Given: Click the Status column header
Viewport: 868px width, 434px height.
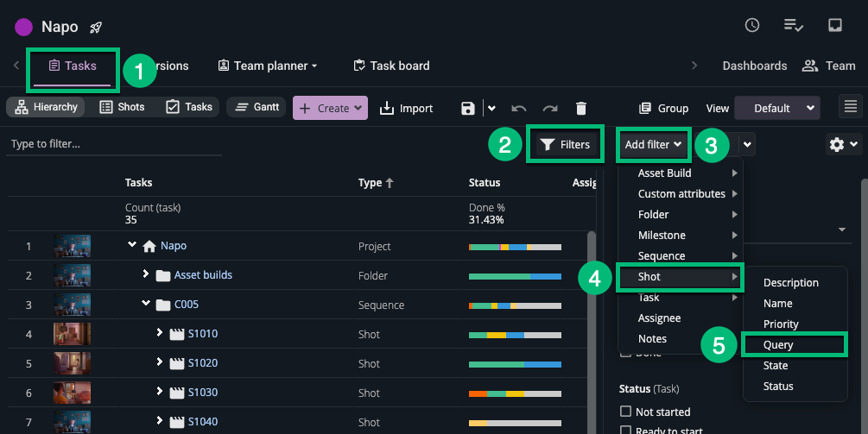Looking at the screenshot, I should [485, 182].
